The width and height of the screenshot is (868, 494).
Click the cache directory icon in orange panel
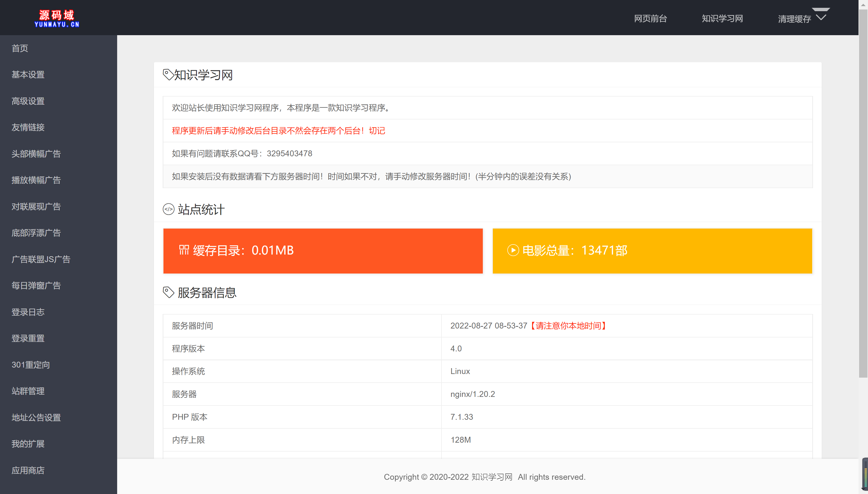coord(184,250)
